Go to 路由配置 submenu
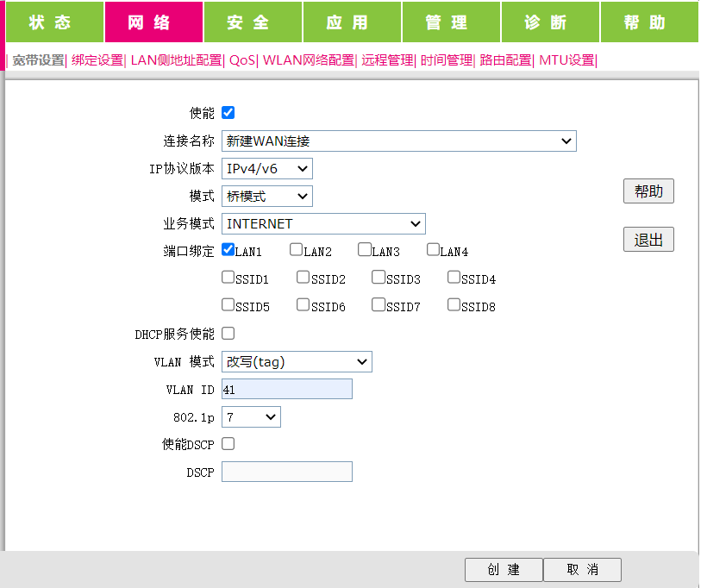 point(505,60)
